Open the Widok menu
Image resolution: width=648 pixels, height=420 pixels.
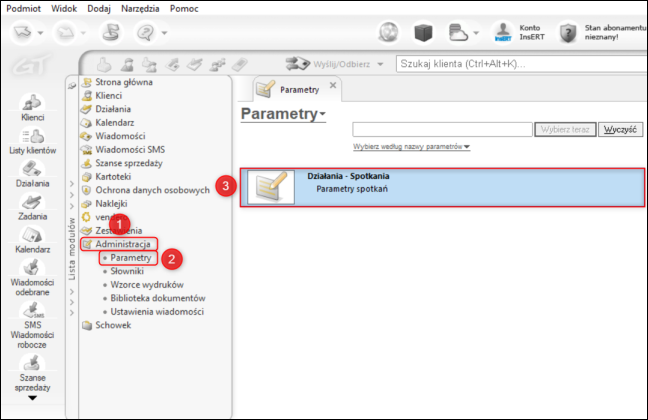(64, 9)
